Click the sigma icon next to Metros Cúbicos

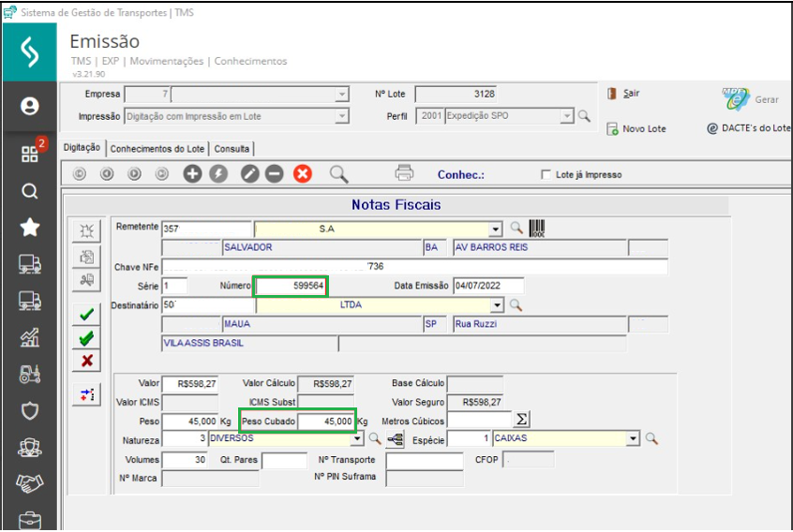point(523,420)
